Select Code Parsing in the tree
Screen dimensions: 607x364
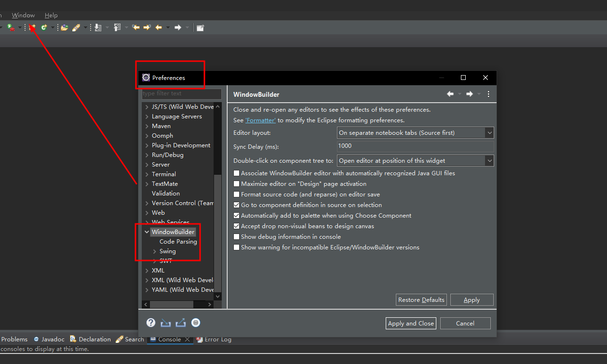tap(178, 241)
